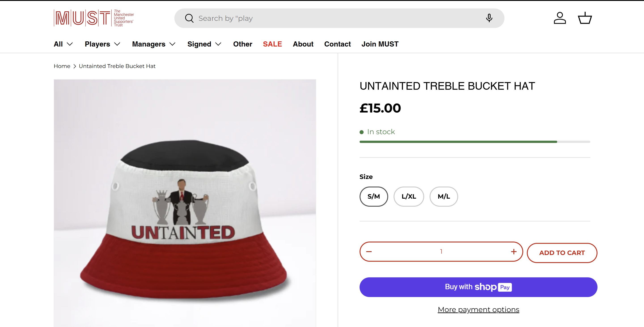Click the search magnifier icon
This screenshot has width=644, height=327.
[189, 18]
